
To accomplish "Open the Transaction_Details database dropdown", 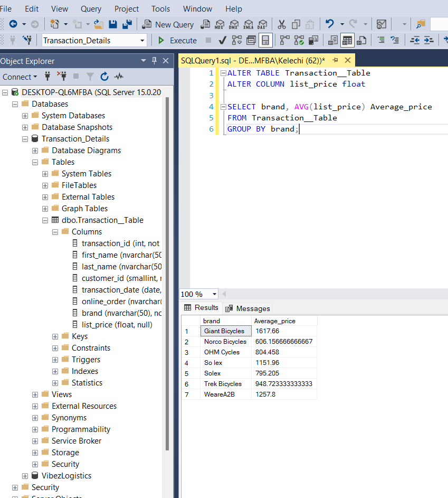I will (142, 41).
